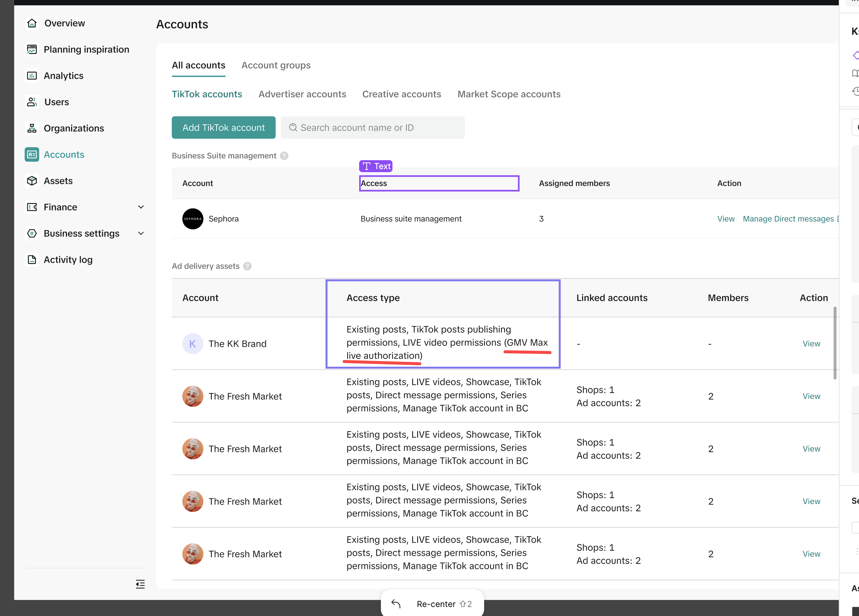Click the account search input field
Screen dimensions: 859x616
(x=373, y=128)
